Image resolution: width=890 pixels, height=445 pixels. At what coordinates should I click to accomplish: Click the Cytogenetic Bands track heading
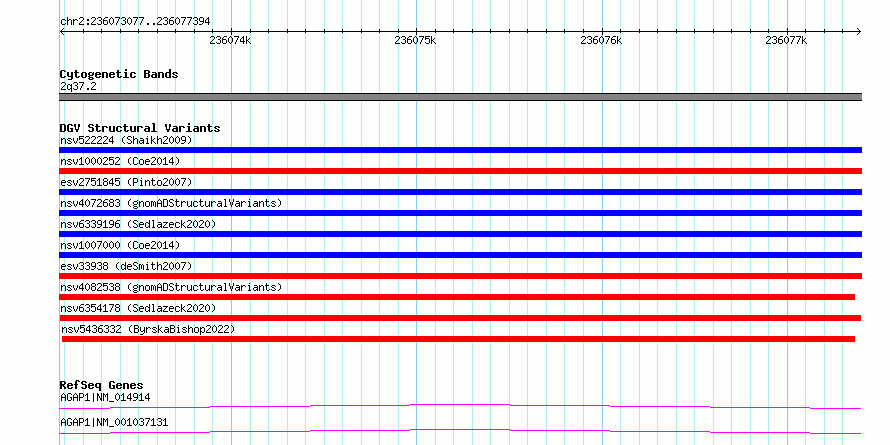pos(119,74)
